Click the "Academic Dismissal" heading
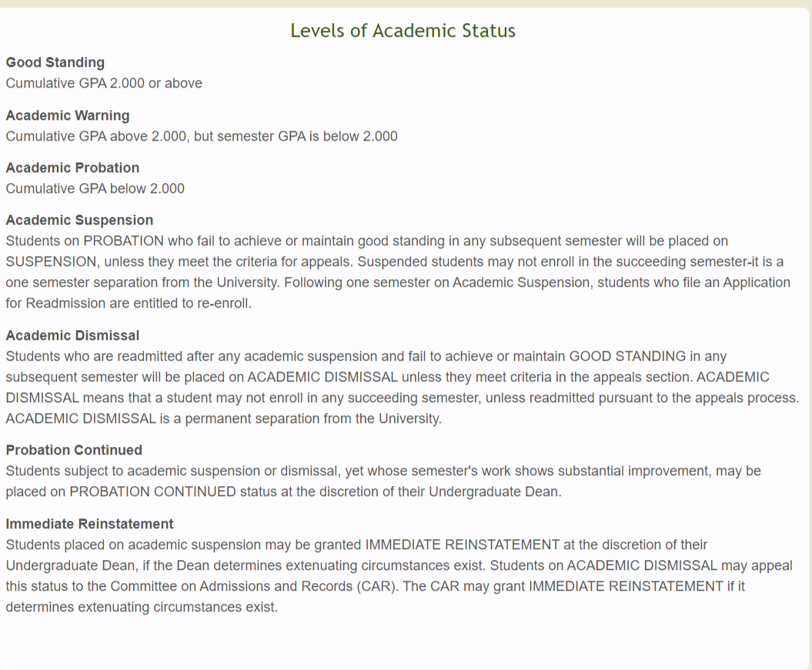Image resolution: width=812 pixels, height=670 pixels. (x=72, y=335)
